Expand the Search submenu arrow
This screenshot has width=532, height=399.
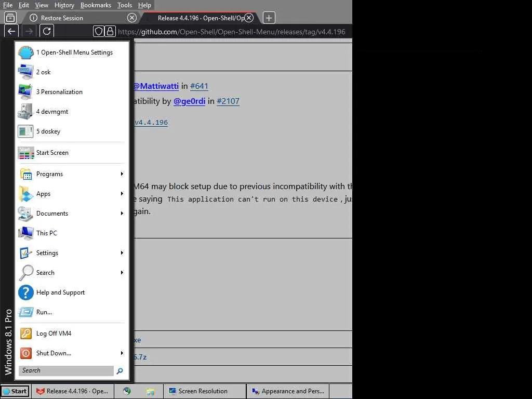pos(122,273)
